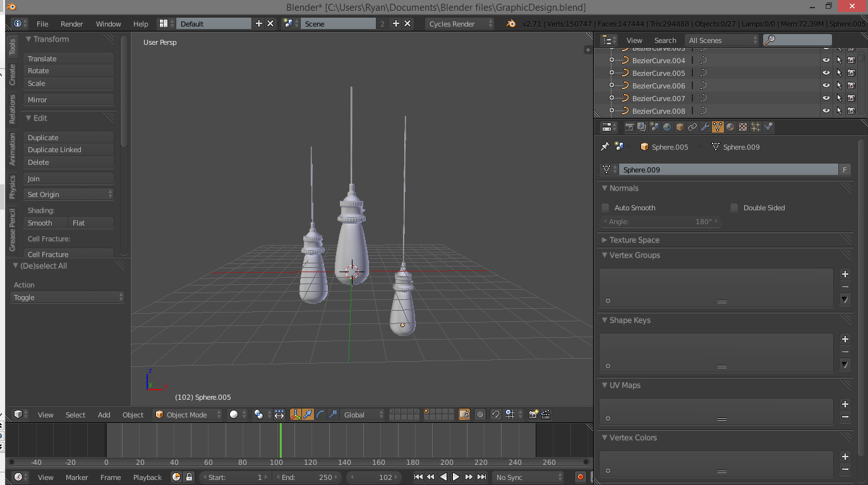The height and width of the screenshot is (485, 868).
Task: Click the outliner search magnifier field
Action: (x=797, y=40)
